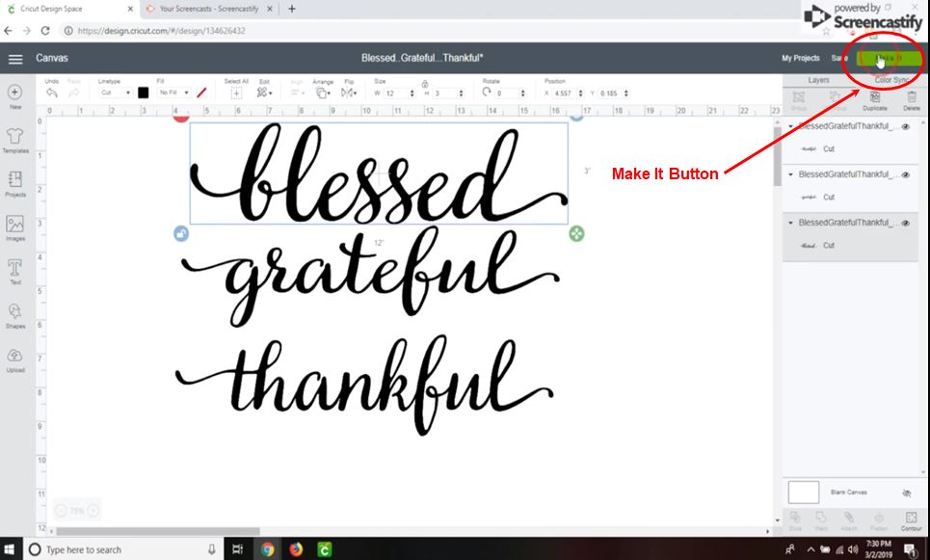Viewport: 930px width, 560px height.
Task: Collapse the second BlessedGratefulThankful layer group
Action: (790, 174)
